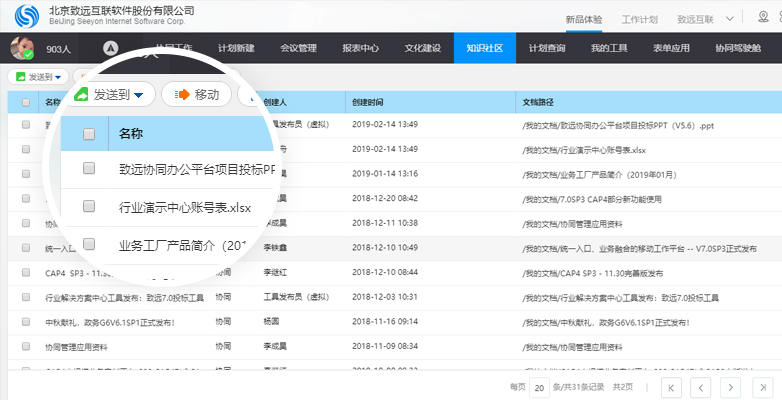Click the Seeyon company logo icon
Screen dimensions: 782x400
click(x=27, y=16)
